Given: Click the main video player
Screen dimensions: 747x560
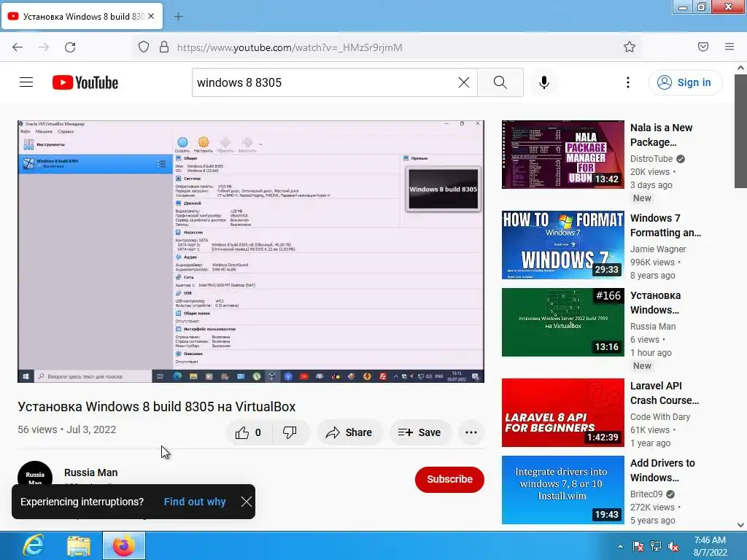Looking at the screenshot, I should (251, 252).
